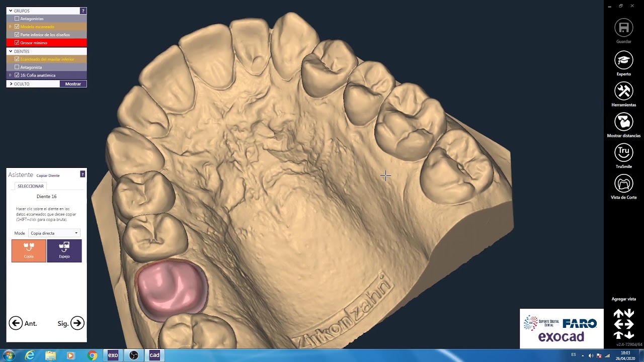The height and width of the screenshot is (362, 644).
Task: Switch to exo taskbar application
Action: [x=113, y=355]
